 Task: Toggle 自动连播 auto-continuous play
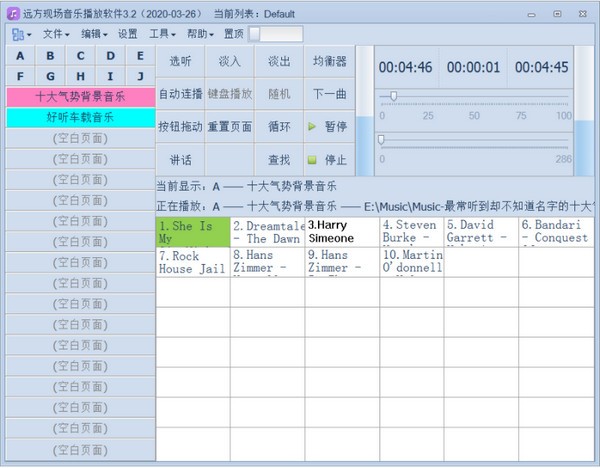[180, 94]
